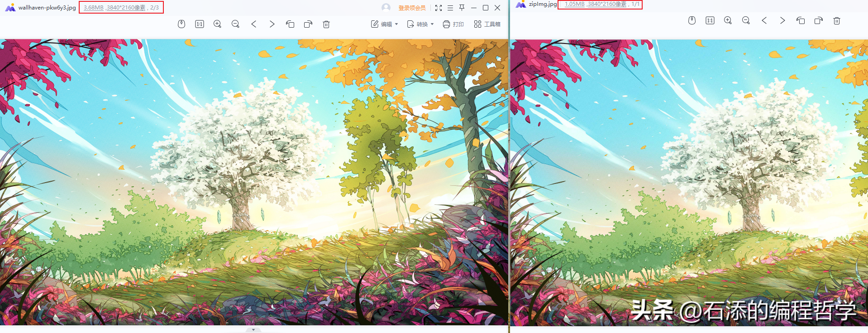
Task: Show the wallhaven image at 1:1 actual size
Action: click(200, 24)
